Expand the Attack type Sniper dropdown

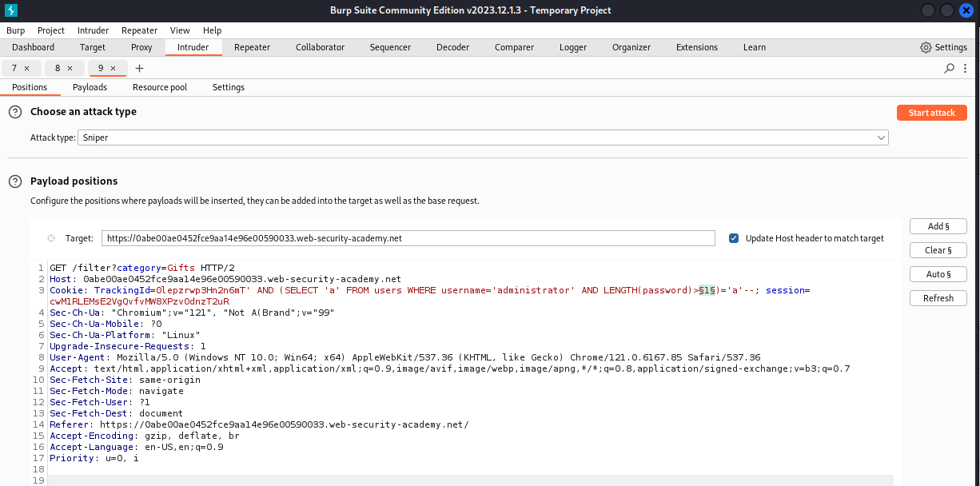(x=483, y=137)
